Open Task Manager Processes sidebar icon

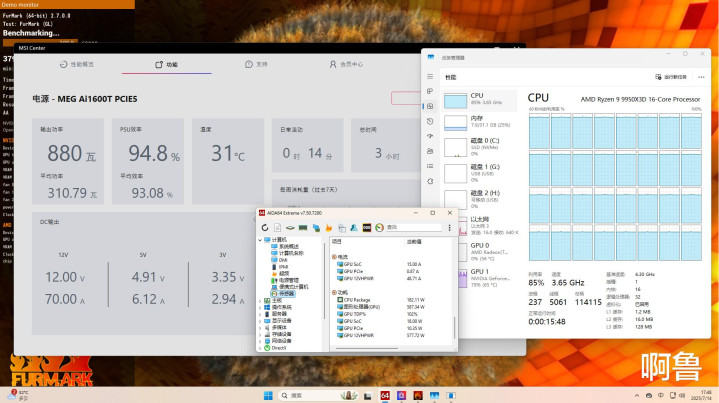(430, 91)
